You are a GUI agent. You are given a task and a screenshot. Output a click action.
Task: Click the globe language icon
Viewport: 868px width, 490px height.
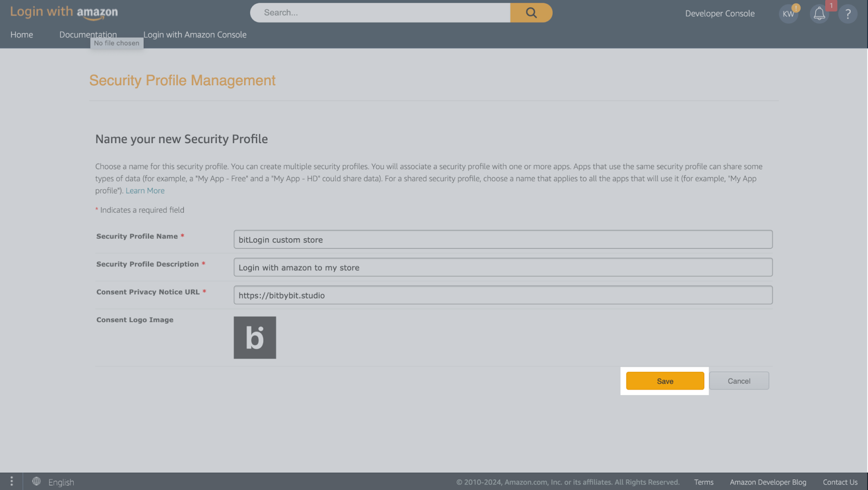point(36,481)
